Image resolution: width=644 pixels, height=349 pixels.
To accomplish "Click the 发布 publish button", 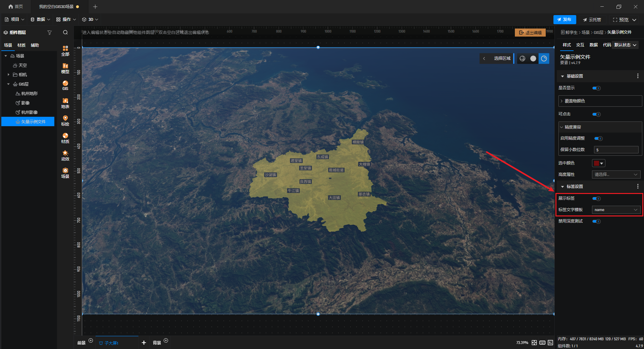I will tap(565, 19).
